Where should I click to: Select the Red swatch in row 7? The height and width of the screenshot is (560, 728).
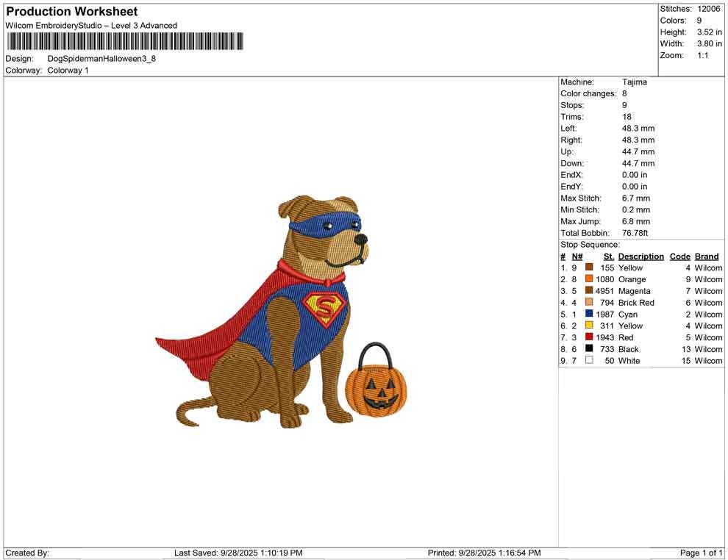pyautogui.click(x=588, y=337)
